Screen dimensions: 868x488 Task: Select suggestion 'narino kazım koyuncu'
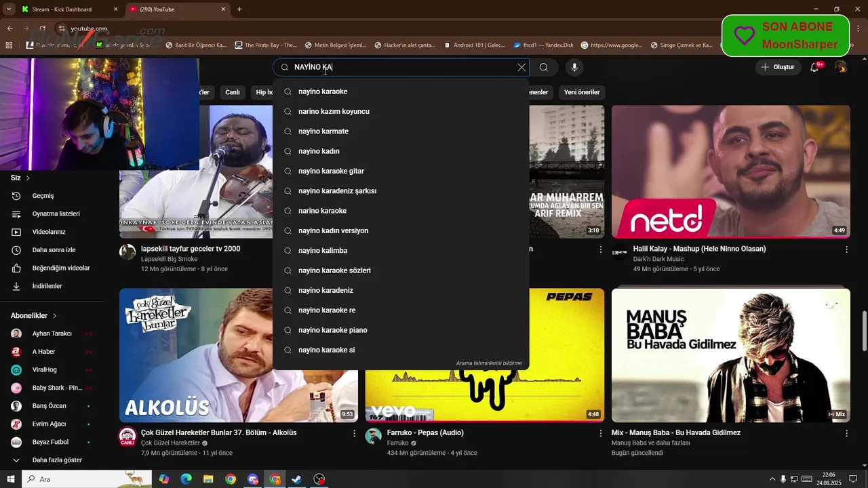[401, 111]
